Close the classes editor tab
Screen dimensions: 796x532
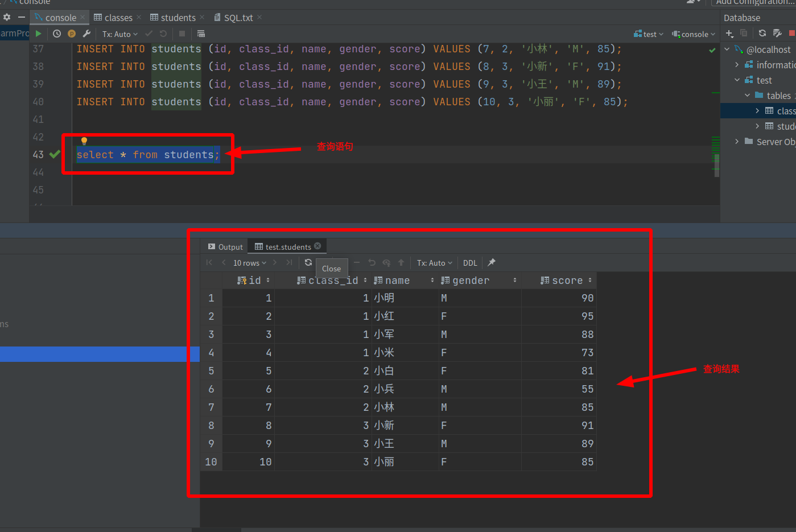coord(139,17)
